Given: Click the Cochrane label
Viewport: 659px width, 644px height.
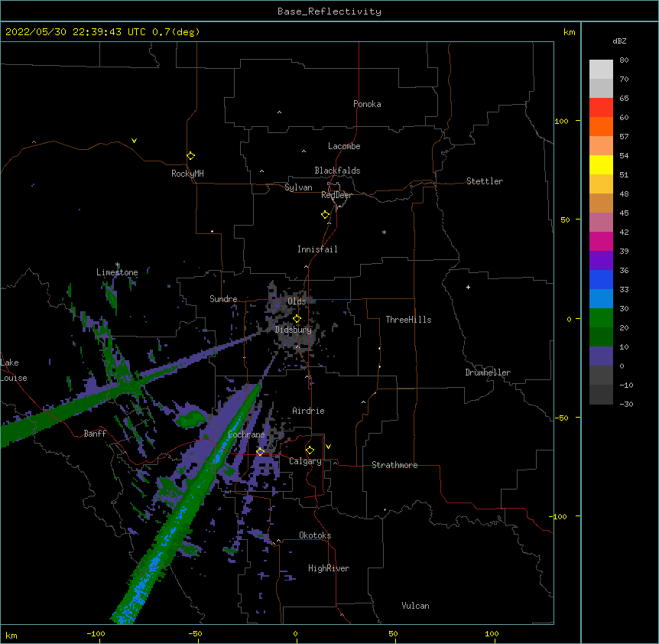Looking at the screenshot, I should [x=246, y=434].
